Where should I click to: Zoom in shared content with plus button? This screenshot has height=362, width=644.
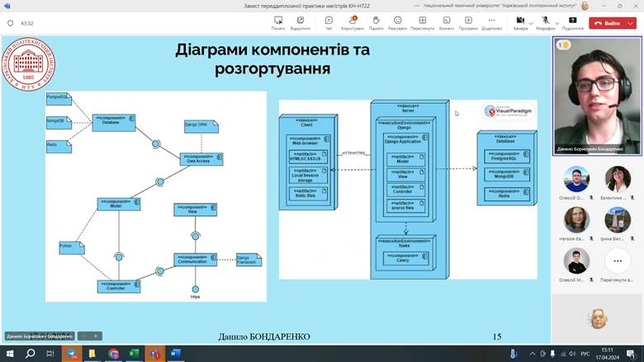click(x=96, y=336)
